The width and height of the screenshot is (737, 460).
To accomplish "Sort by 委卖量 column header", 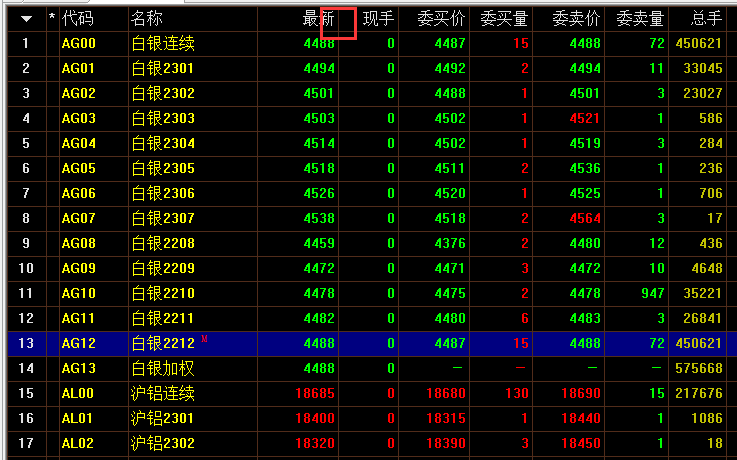I will point(640,19).
